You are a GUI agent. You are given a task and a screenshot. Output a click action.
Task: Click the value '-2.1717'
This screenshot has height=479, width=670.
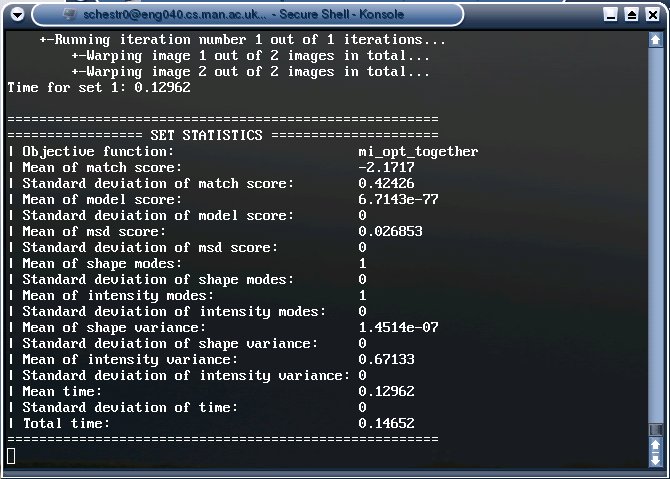click(387, 168)
